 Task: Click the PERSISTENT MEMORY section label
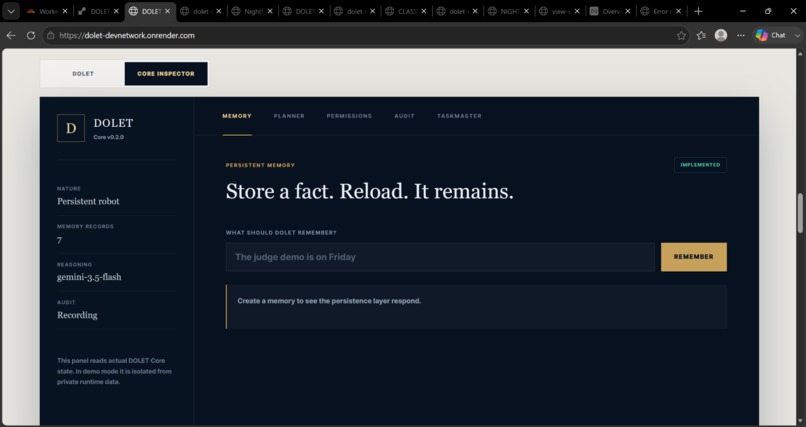tap(260, 165)
